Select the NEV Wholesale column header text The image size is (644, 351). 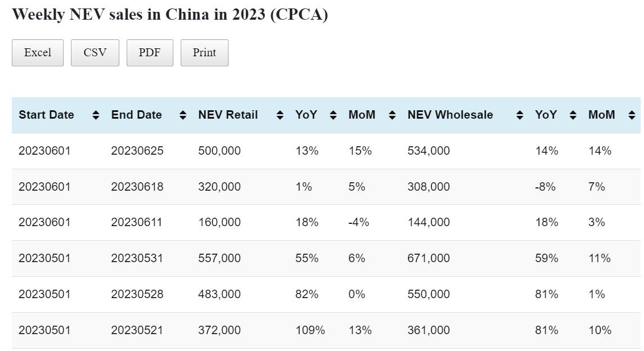pyautogui.click(x=450, y=115)
